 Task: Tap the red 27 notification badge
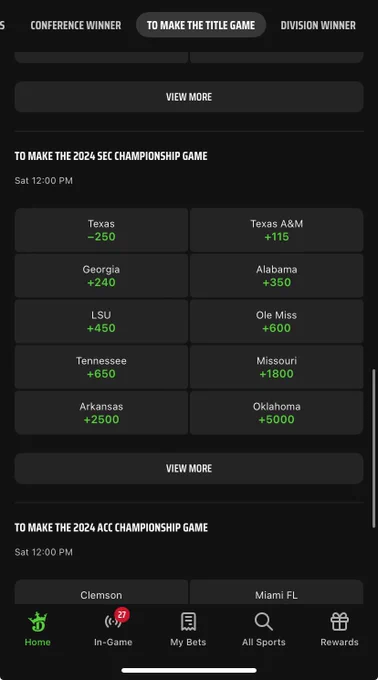(122, 615)
